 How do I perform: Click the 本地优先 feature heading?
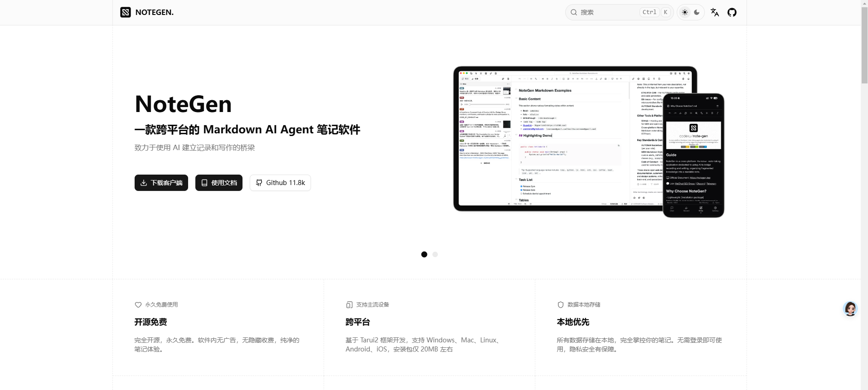pos(573,322)
